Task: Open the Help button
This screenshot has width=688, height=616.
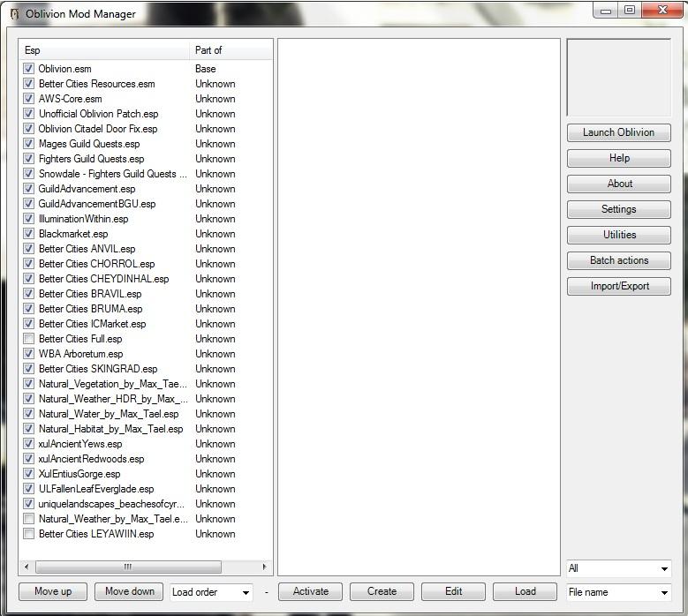Action: 619,158
